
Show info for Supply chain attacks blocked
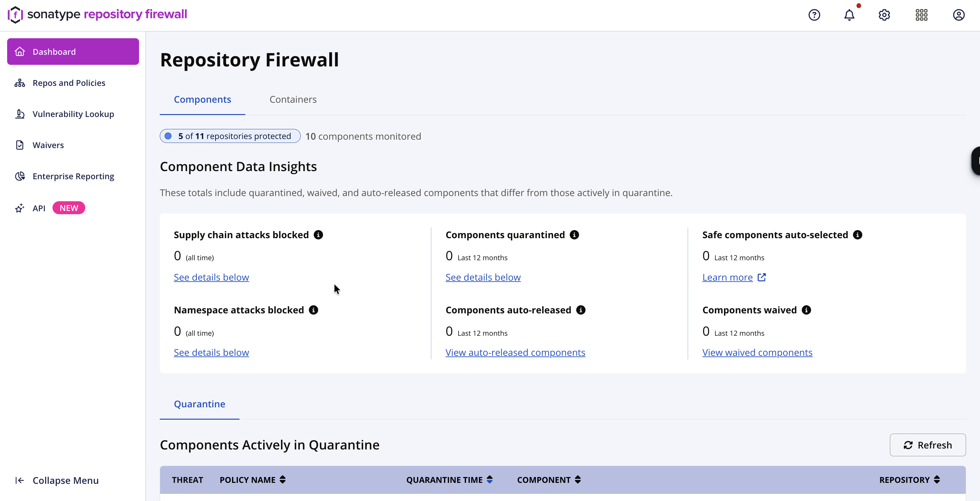pyautogui.click(x=319, y=235)
